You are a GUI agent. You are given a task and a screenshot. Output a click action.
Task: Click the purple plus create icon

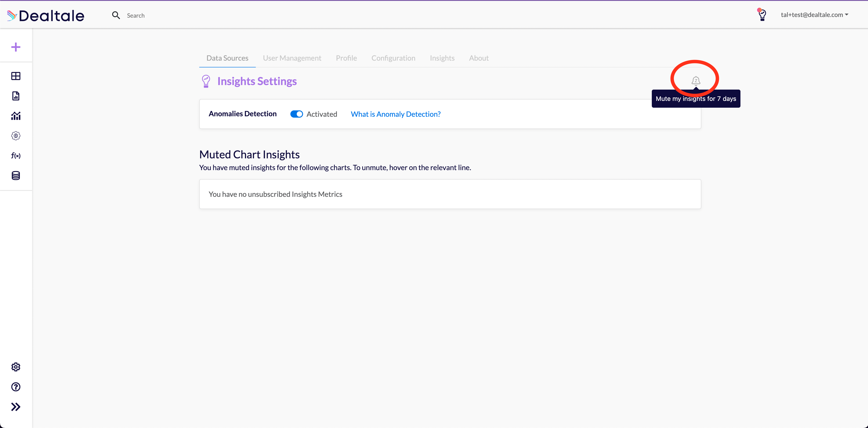coord(16,47)
